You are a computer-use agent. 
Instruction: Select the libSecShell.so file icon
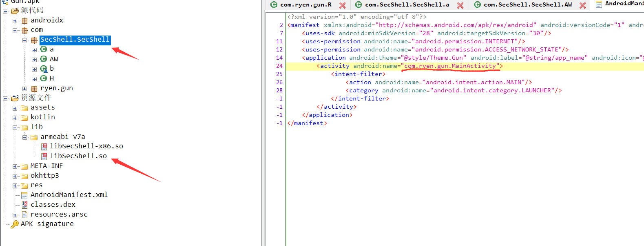click(44, 156)
